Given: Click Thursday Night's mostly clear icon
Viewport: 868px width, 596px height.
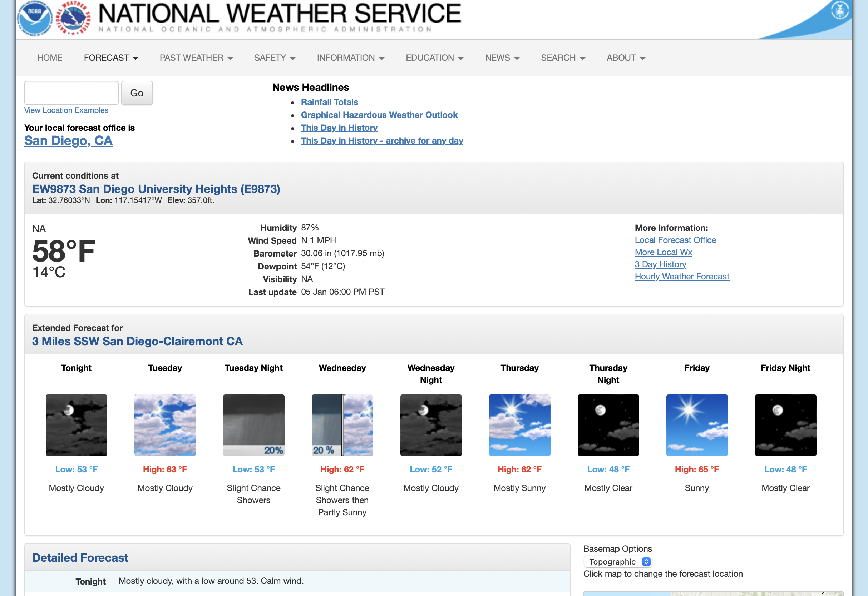Looking at the screenshot, I should [608, 425].
